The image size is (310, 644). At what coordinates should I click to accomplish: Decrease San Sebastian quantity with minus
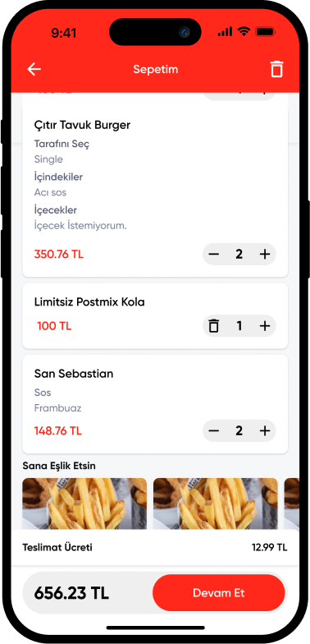click(x=213, y=430)
